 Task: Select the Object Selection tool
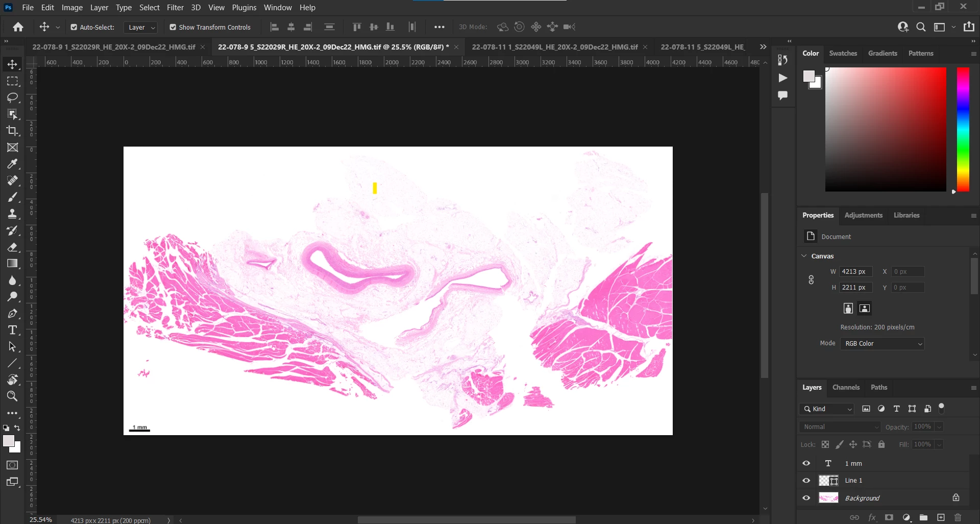coord(12,114)
